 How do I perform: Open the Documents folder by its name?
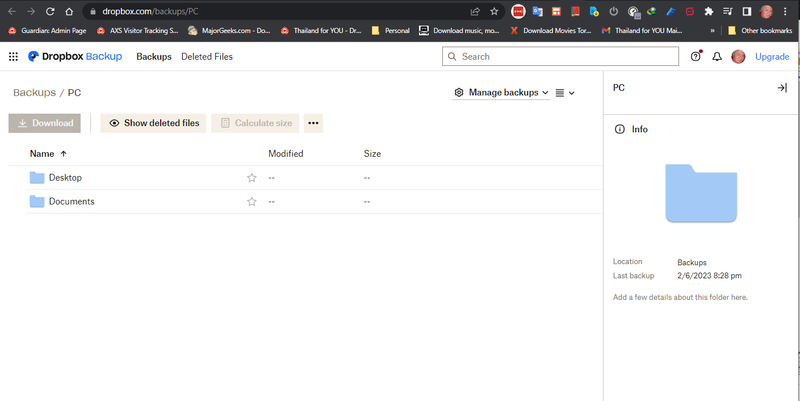tap(71, 202)
